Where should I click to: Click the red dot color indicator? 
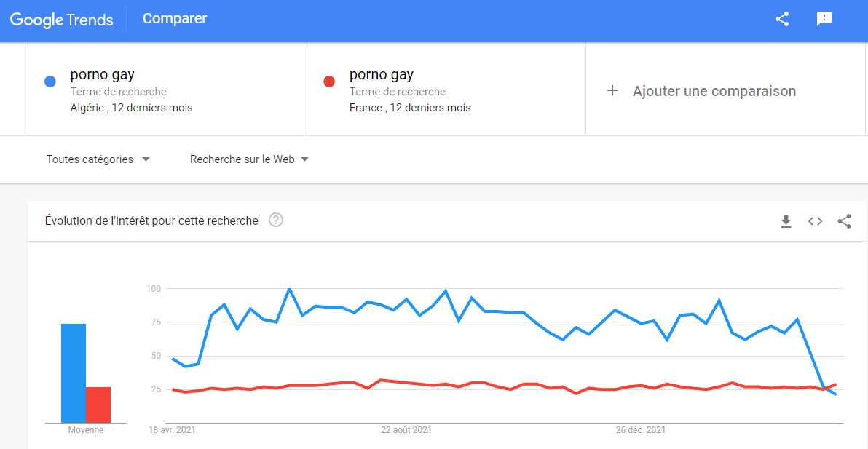click(329, 82)
